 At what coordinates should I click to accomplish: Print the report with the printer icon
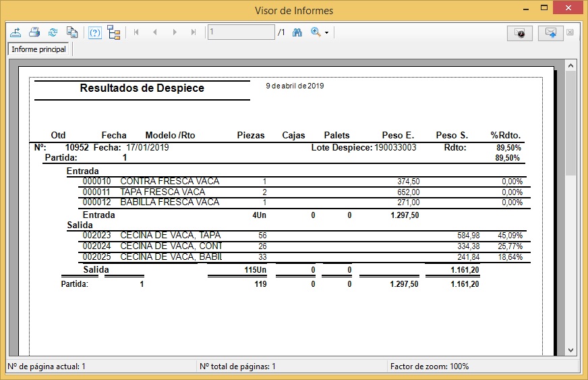(35, 32)
